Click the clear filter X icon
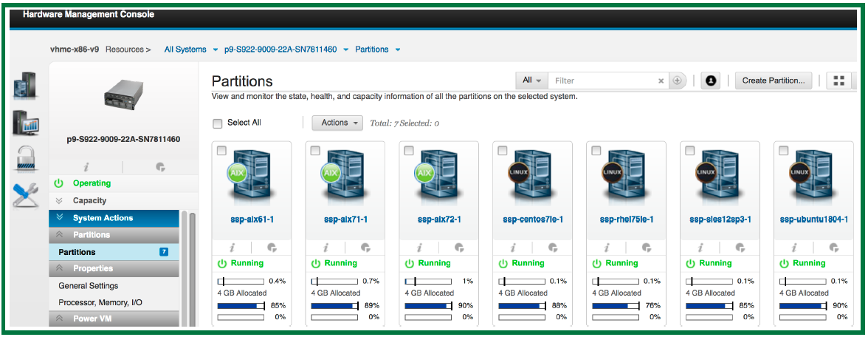 661,81
